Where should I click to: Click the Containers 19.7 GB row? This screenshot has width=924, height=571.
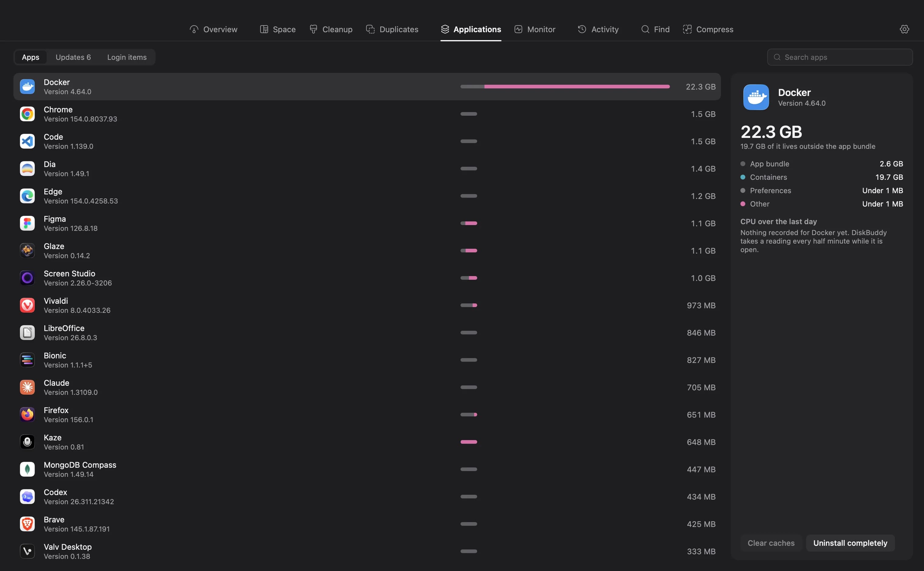click(x=822, y=177)
